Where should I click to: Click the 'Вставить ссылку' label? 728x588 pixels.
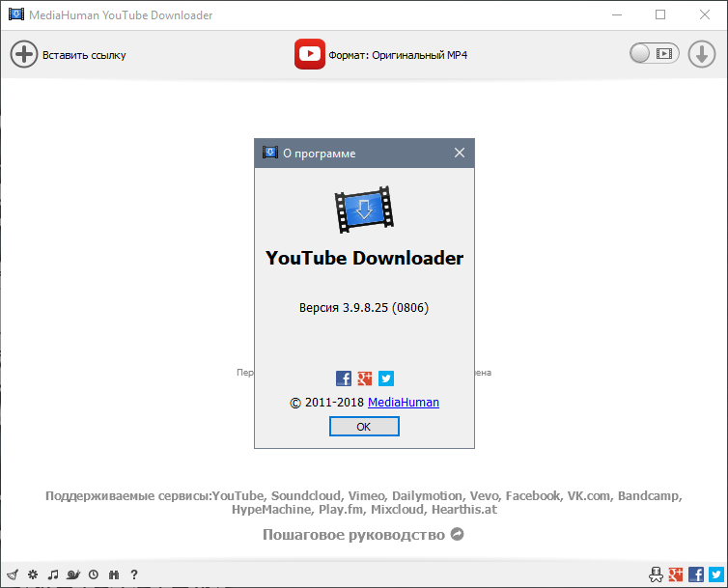pyautogui.click(x=84, y=55)
